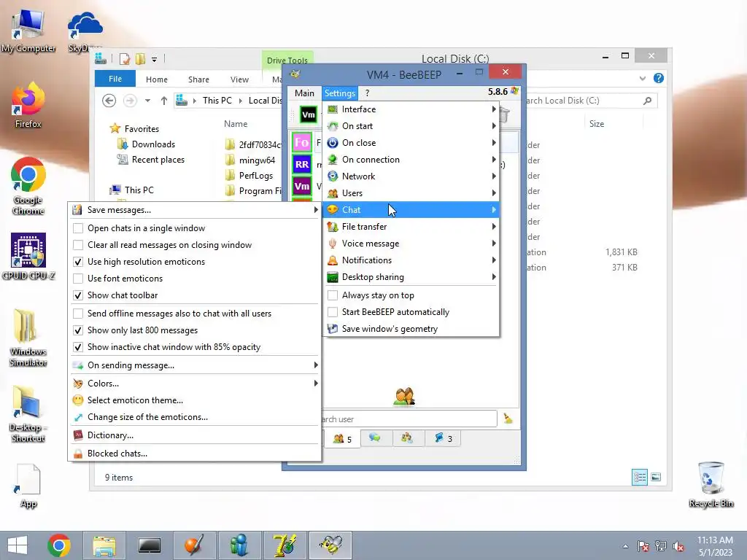Enable Open chats in a single window
This screenshot has width=747, height=560.
coord(78,228)
